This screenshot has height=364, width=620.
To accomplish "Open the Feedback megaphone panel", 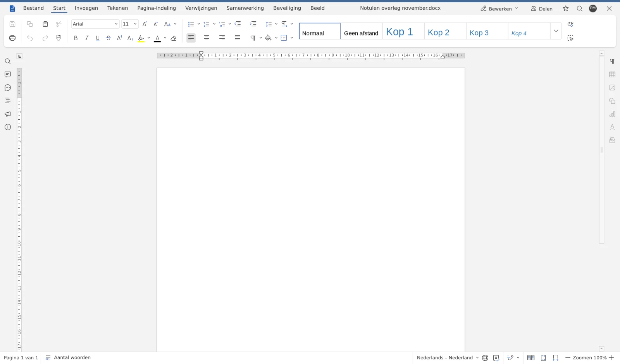I will pyautogui.click(x=8, y=114).
